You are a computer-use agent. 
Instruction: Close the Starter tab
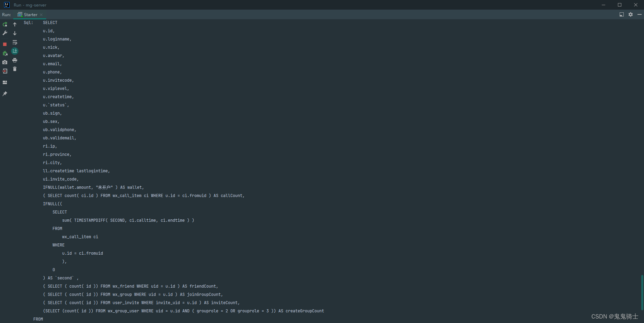[41, 15]
